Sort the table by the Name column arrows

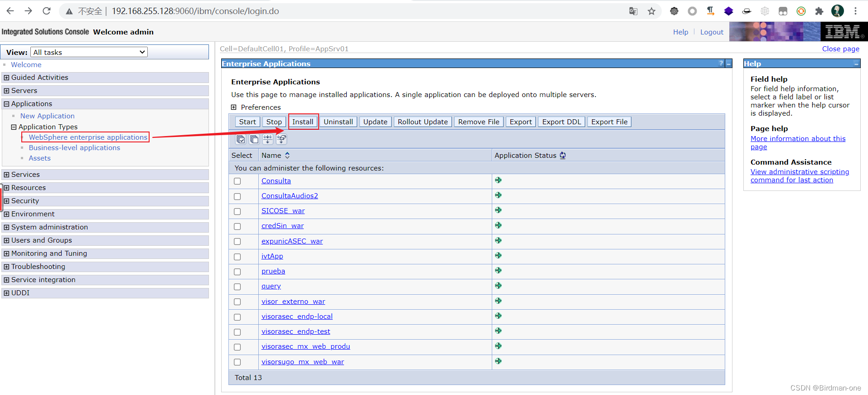[287, 155]
